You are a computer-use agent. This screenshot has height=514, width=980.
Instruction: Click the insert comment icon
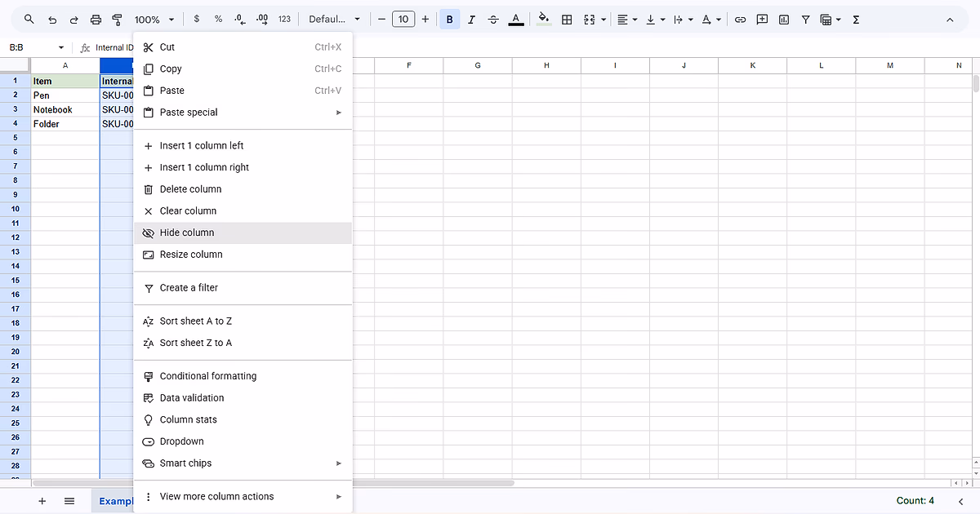[762, 20]
